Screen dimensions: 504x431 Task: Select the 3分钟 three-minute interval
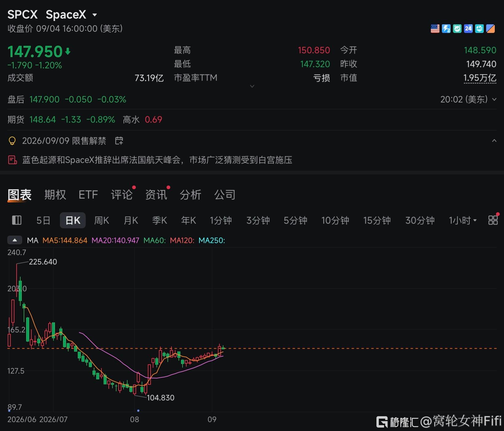[258, 220]
